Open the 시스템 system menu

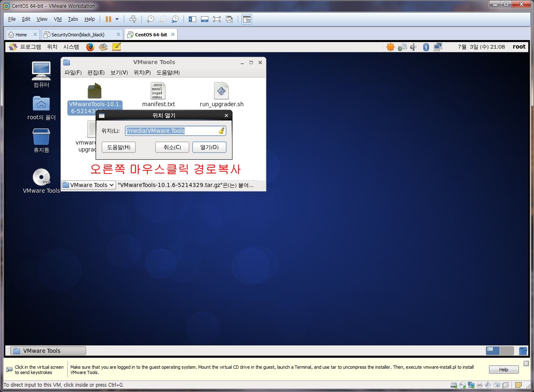tap(71, 47)
